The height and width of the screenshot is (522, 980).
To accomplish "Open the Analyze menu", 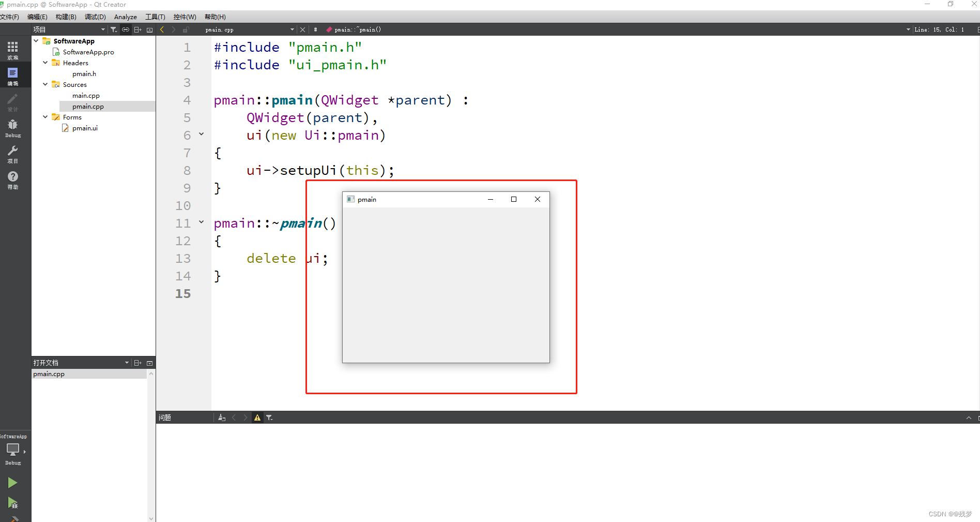I will (x=126, y=17).
